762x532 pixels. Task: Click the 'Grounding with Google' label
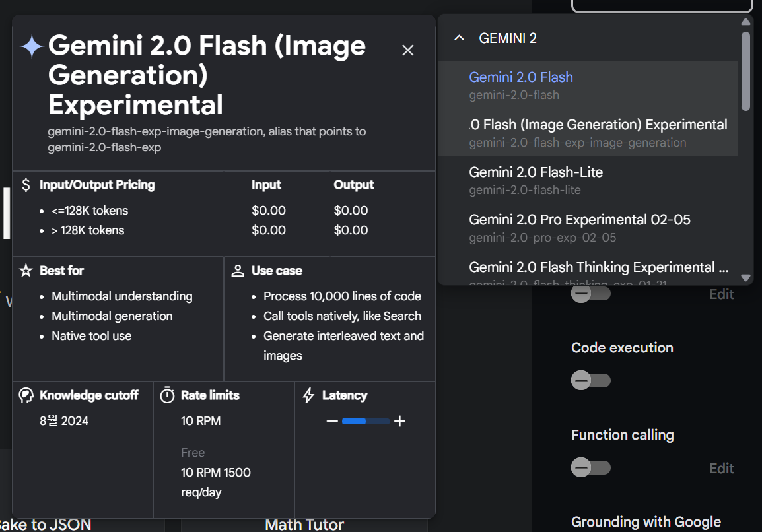[x=646, y=522]
